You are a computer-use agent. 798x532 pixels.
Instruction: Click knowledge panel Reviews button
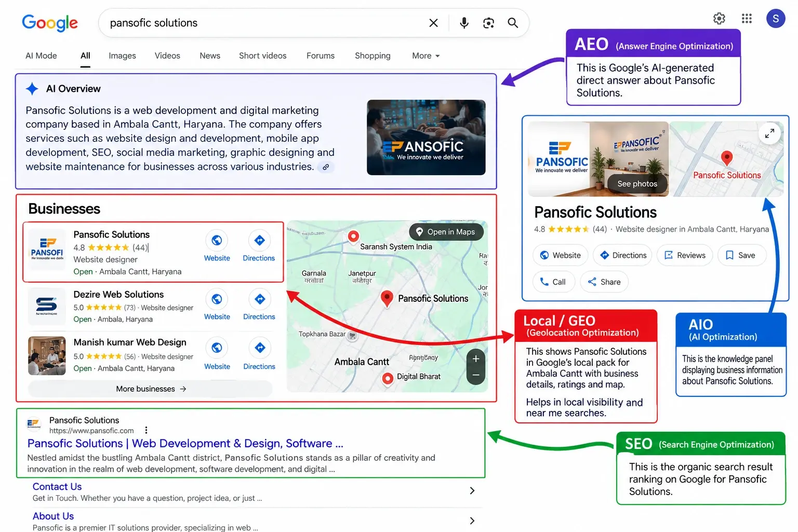[x=685, y=255]
